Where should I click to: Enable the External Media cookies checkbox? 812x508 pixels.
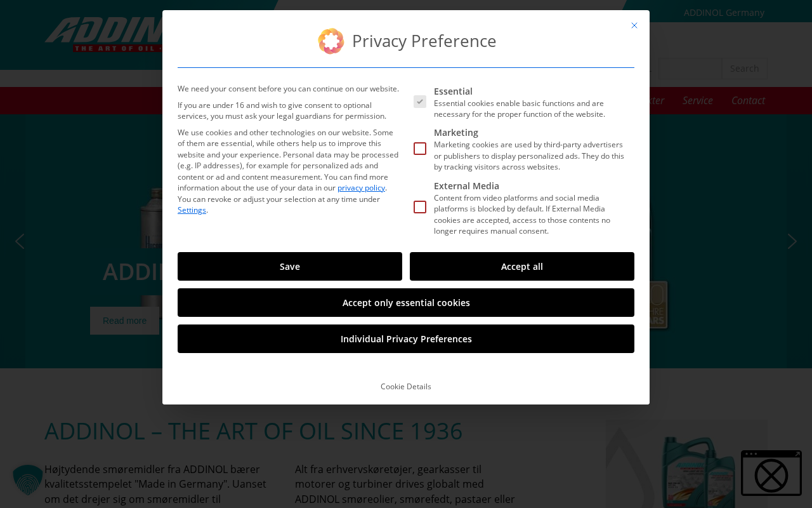click(x=420, y=207)
